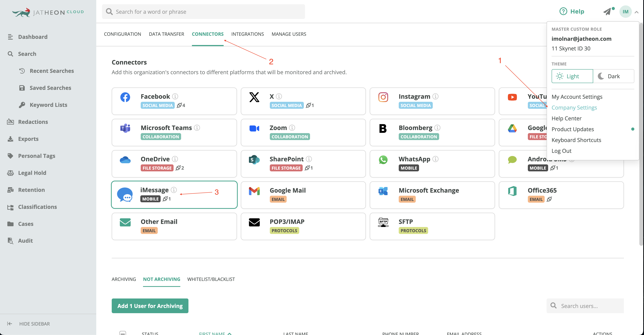
Task: Select the Connectors tab
Action: click(x=208, y=34)
